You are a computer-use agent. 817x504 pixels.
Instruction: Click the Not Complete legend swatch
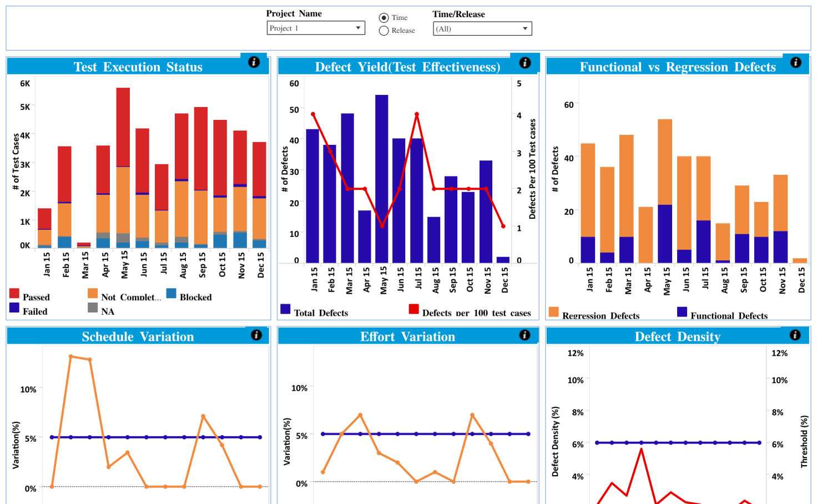click(x=93, y=293)
